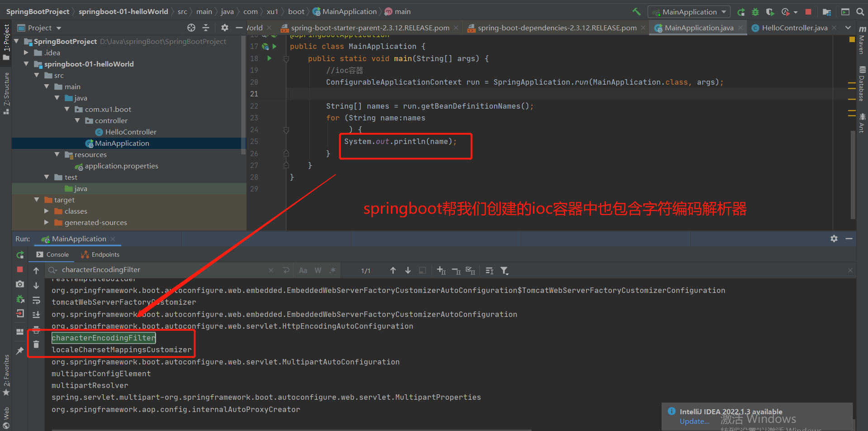
Task: Jump to previous search occurrence arrow
Action: click(393, 270)
